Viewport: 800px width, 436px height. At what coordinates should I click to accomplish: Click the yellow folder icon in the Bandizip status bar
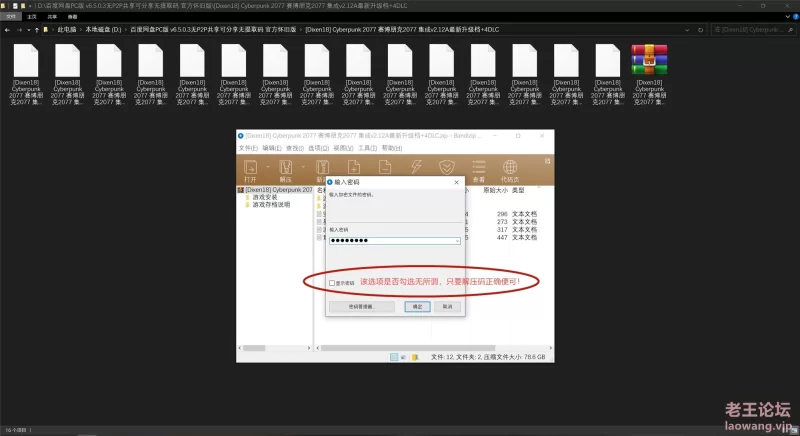415,357
